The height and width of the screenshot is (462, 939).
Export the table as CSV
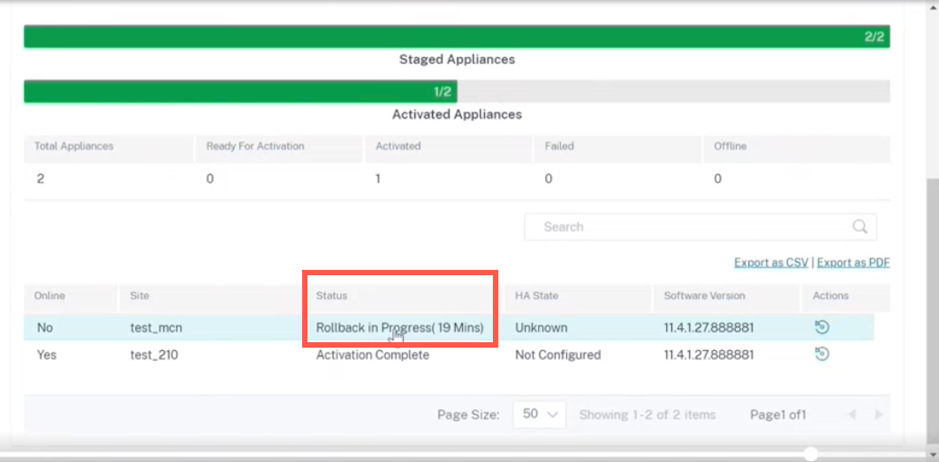[771, 262]
